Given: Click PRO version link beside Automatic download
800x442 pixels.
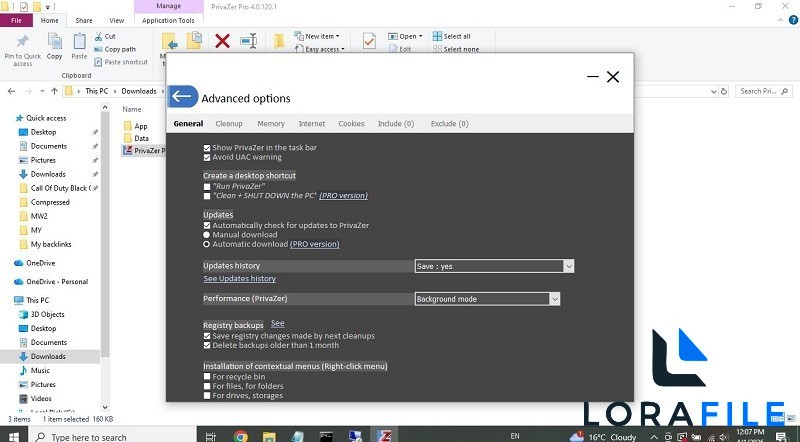Looking at the screenshot, I should pyautogui.click(x=315, y=244).
